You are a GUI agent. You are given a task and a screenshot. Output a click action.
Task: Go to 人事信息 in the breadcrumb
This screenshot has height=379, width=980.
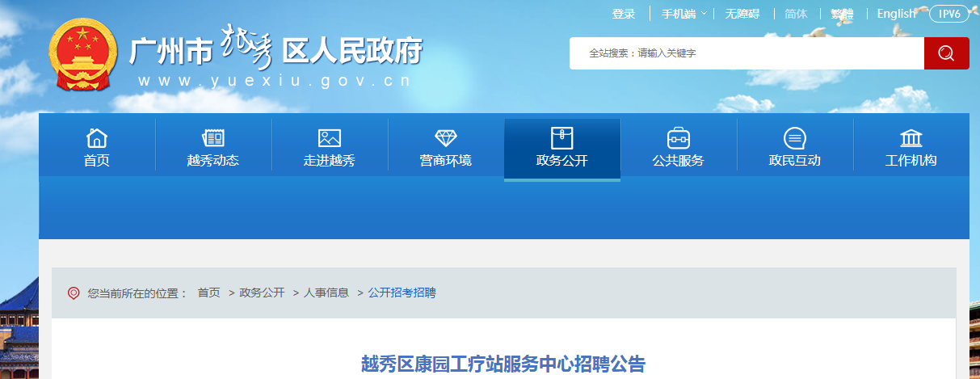point(326,293)
